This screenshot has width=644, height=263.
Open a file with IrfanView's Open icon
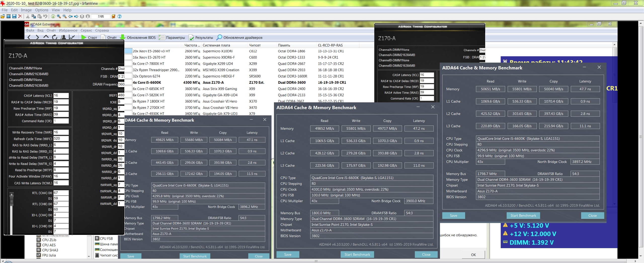tap(3, 16)
